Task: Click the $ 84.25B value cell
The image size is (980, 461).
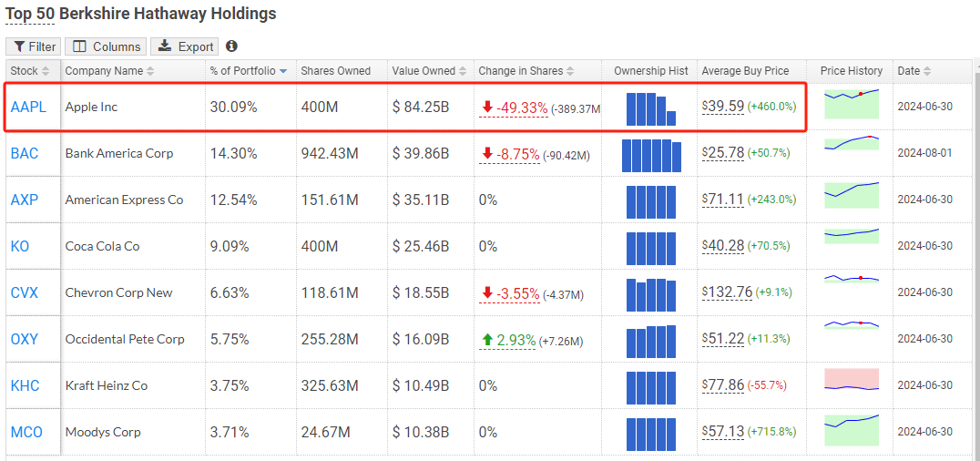Action: coord(421,108)
